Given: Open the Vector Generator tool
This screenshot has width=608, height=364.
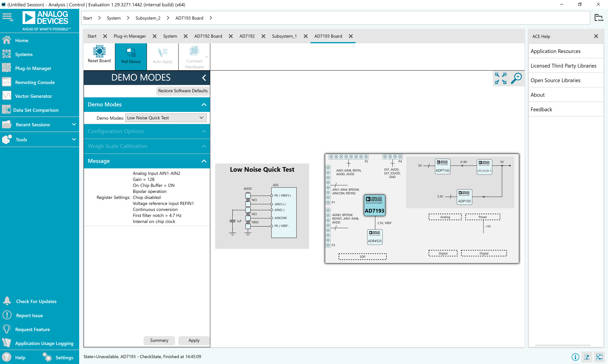Looking at the screenshot, I should pos(33,96).
